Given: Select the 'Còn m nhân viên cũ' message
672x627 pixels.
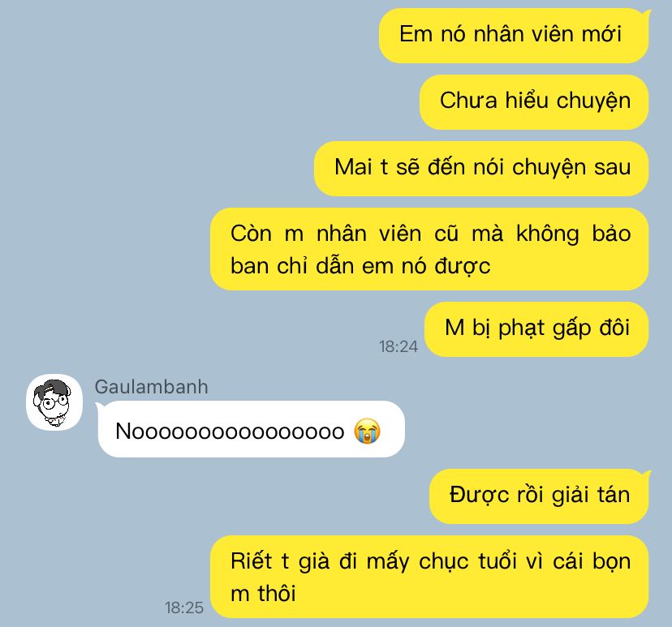Looking at the screenshot, I should pos(429,249).
